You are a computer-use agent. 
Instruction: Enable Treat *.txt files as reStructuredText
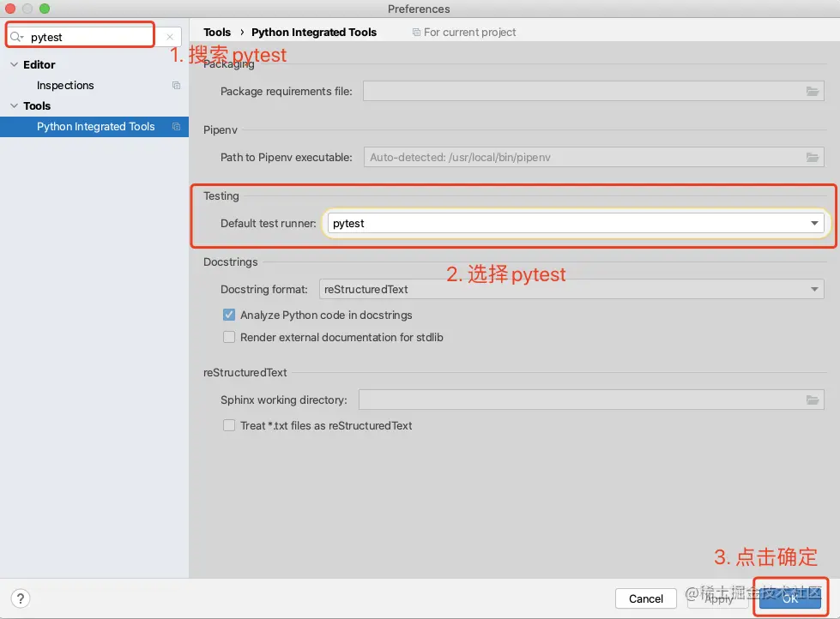229,425
